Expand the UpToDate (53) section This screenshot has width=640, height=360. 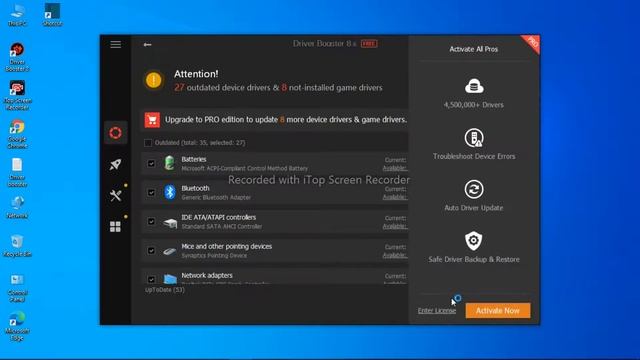(165, 290)
